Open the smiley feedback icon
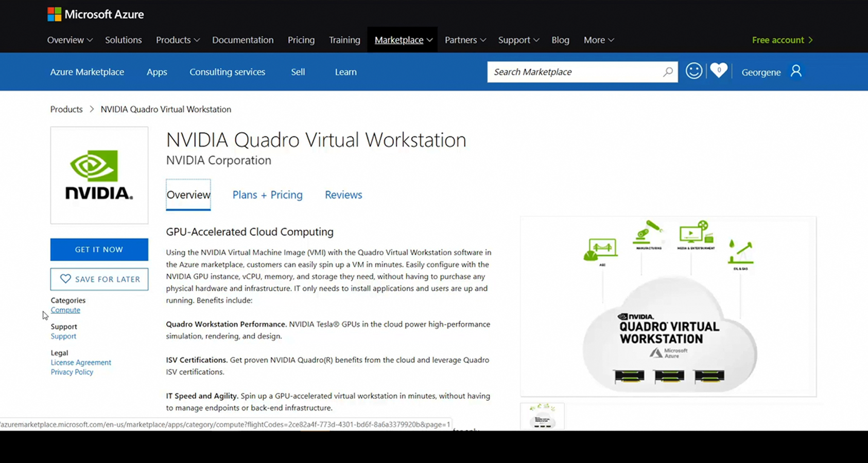 [693, 71]
